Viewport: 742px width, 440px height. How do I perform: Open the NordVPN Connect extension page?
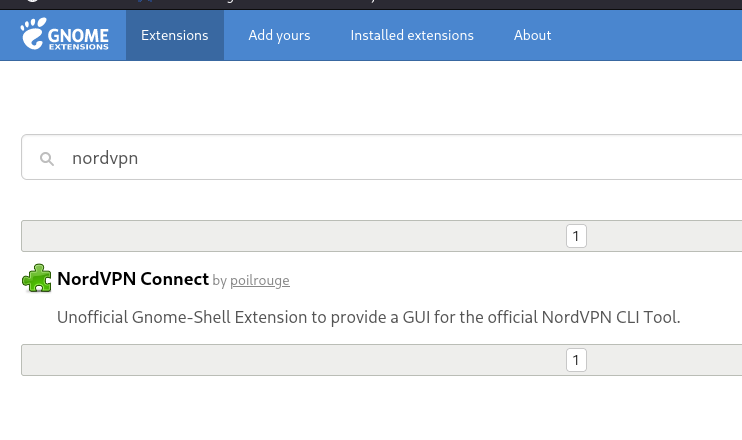point(133,279)
